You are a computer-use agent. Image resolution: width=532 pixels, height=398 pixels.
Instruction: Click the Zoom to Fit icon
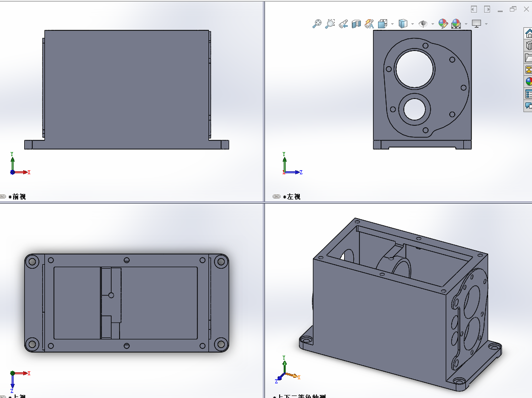tap(317, 24)
